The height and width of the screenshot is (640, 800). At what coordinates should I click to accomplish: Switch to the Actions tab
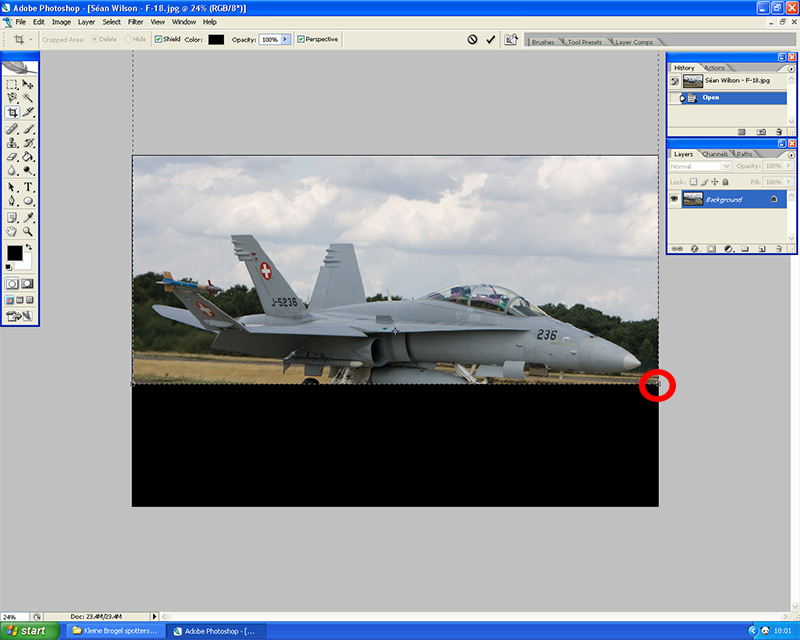(714, 68)
